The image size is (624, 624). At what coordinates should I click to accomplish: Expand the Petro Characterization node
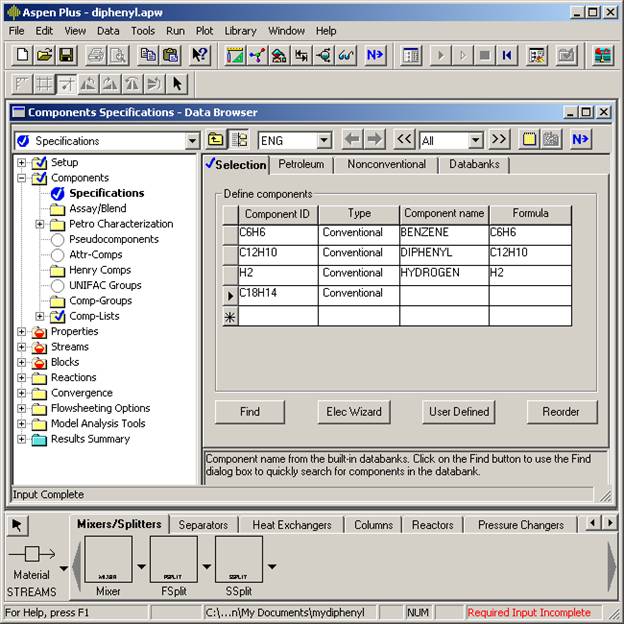coord(39,224)
